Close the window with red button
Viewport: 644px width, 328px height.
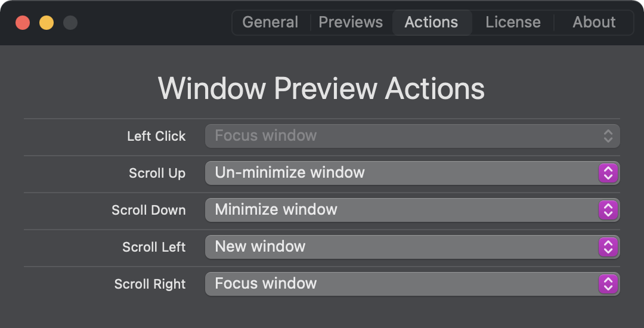pos(23,22)
